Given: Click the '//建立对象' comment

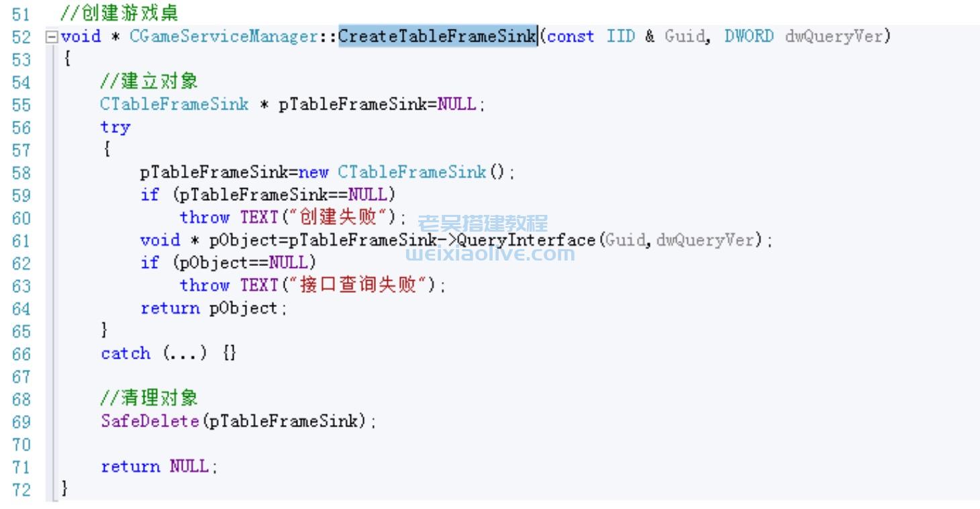Looking at the screenshot, I should (x=149, y=81).
